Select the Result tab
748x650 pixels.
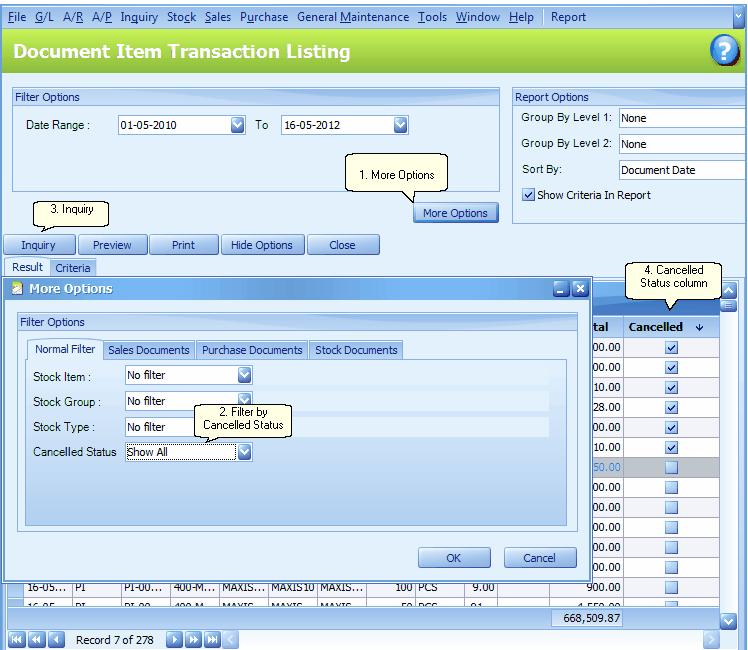27,267
